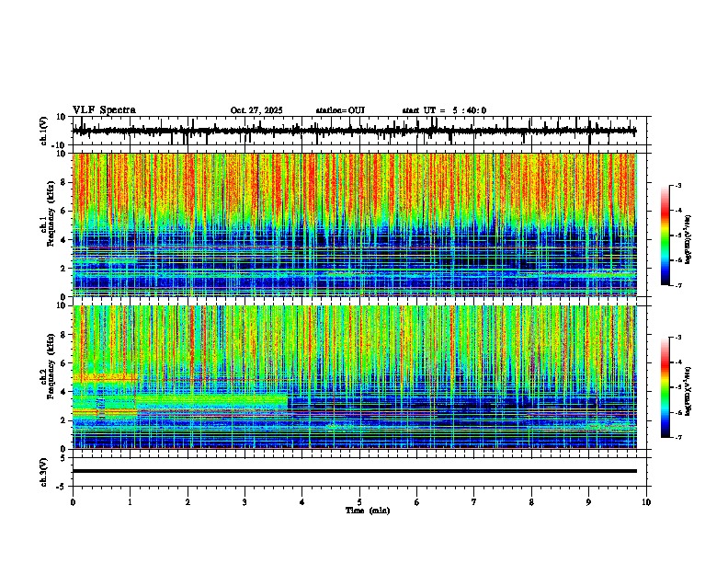Click the "-4" label on ch.2 color bar
Viewport: 728px width, 563px height.
click(x=677, y=362)
